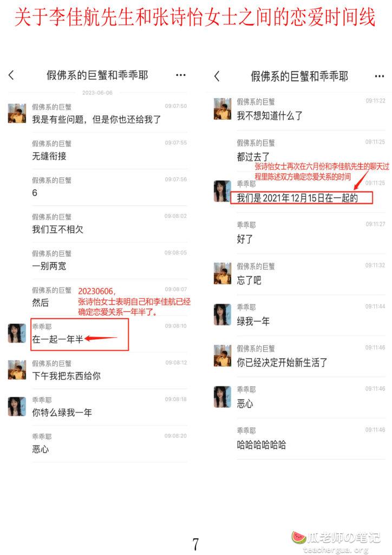Click the 2023-06-06 date separator

pos(97,93)
